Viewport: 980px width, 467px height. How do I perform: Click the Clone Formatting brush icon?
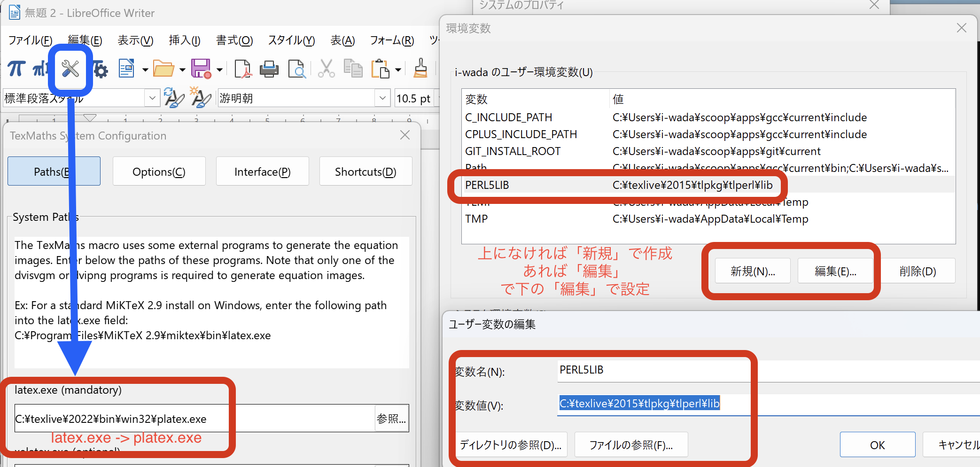pyautogui.click(x=420, y=69)
